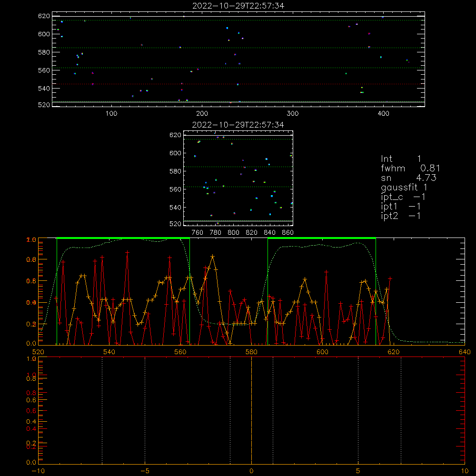Click the -10 tick label on the bottom plot
This screenshot has width=476, height=476.
tap(38, 471)
